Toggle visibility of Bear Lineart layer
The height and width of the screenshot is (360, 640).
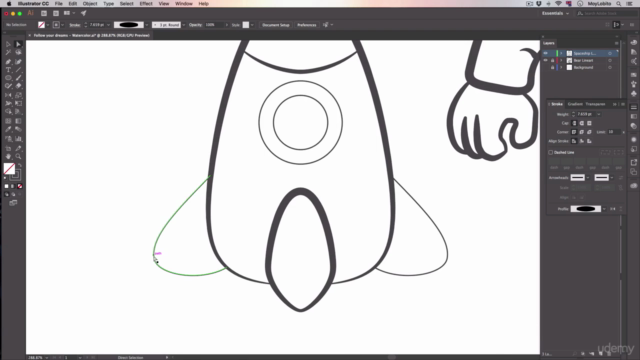545,60
